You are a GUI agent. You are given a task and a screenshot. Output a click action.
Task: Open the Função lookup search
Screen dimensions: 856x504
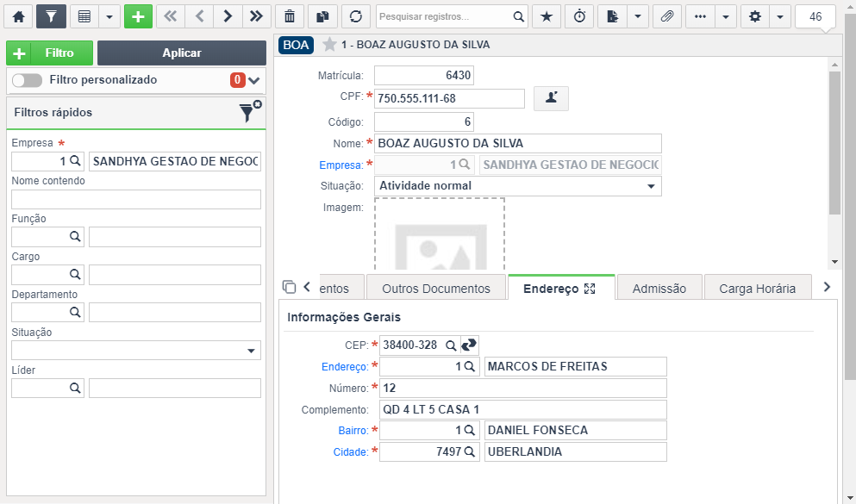click(75, 237)
